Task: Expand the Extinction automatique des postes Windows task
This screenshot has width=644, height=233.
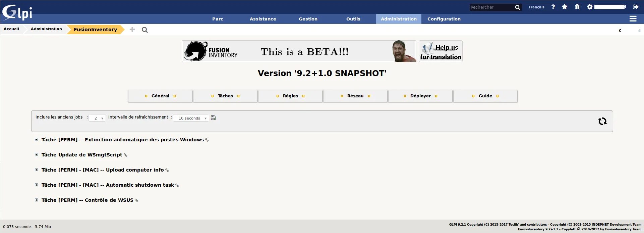Action: point(37,140)
